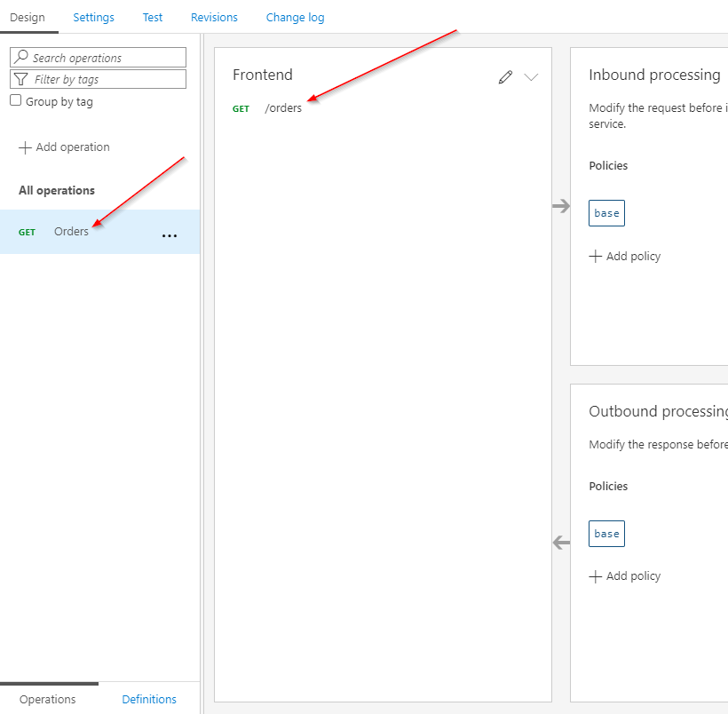728x714 pixels.
Task: Click the plus icon next to Add operation
Action: 21,147
